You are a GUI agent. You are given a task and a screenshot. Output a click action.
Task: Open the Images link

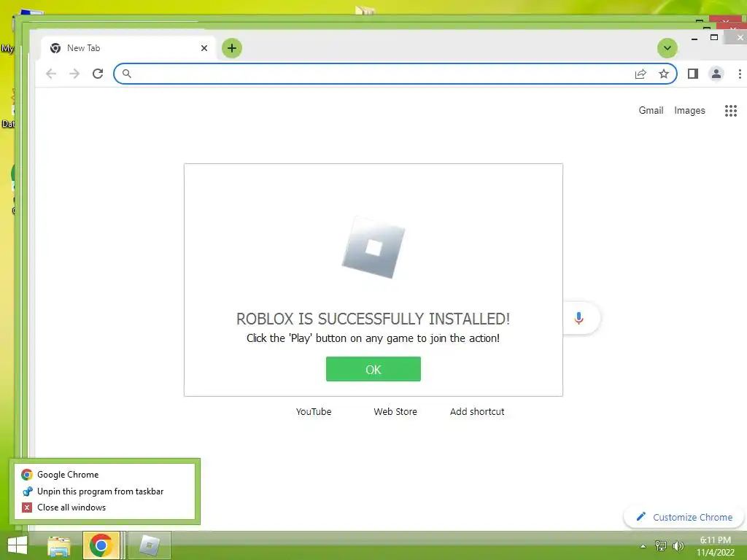point(689,111)
